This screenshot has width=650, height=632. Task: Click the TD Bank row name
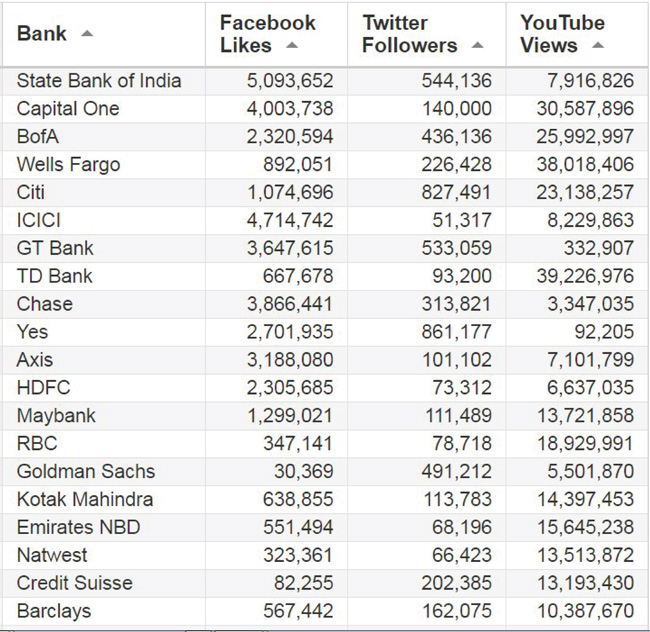coord(54,276)
